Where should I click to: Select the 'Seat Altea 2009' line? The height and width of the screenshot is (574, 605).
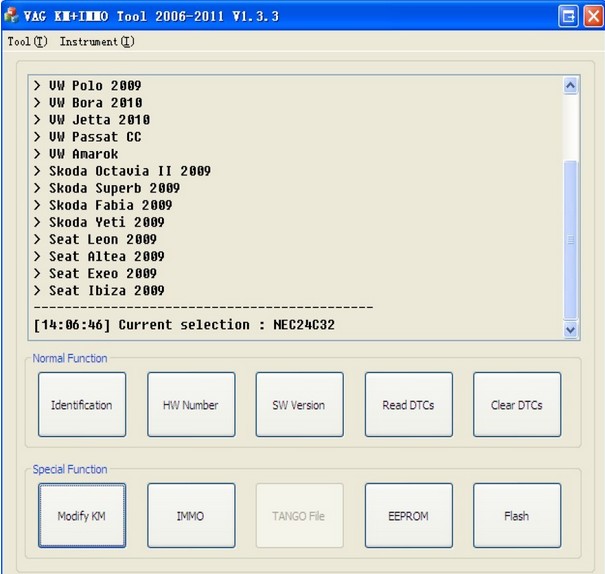pyautogui.click(x=99, y=257)
